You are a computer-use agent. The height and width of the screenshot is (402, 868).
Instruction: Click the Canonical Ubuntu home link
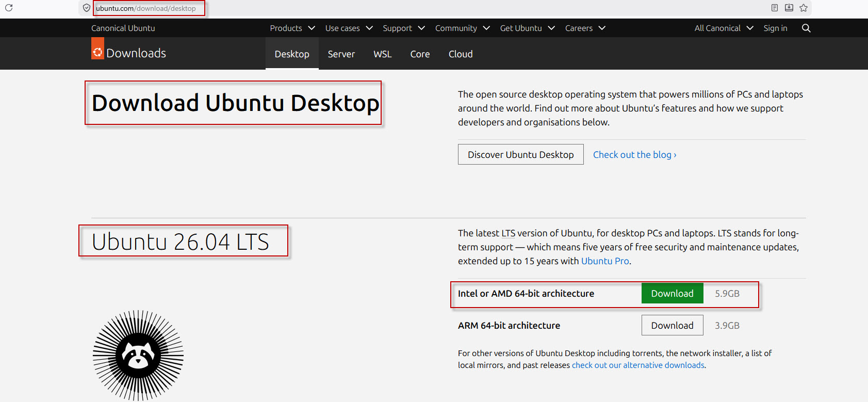123,28
